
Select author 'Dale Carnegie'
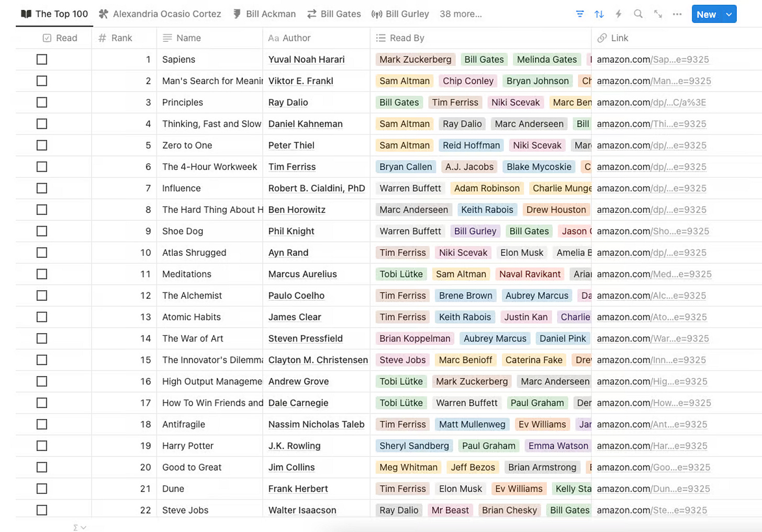[x=298, y=403]
